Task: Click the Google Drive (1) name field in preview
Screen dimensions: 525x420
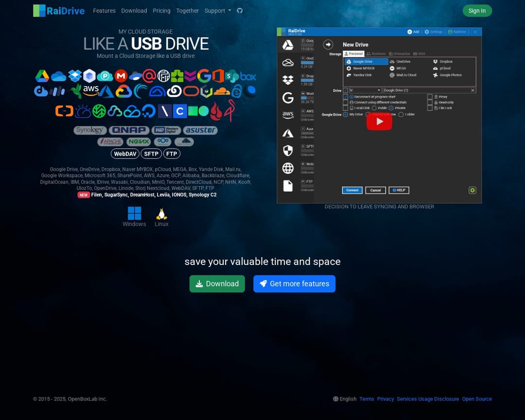Action: pos(429,90)
